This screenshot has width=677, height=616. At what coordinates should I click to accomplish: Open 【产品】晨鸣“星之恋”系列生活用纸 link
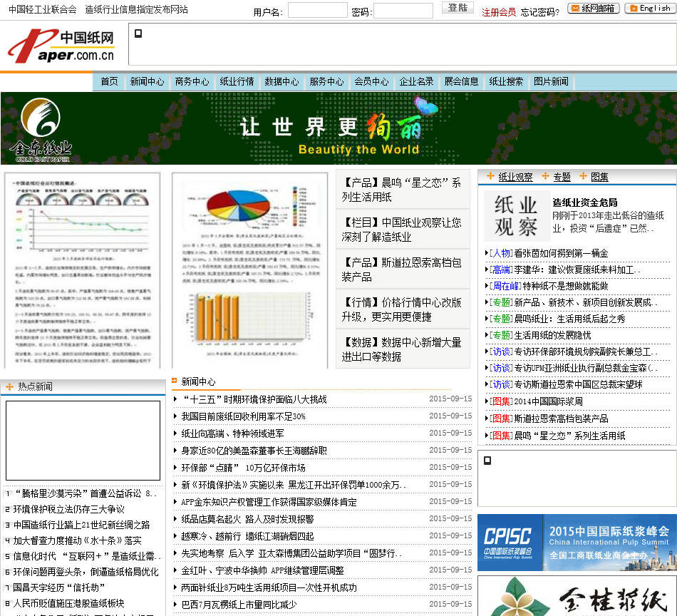403,190
